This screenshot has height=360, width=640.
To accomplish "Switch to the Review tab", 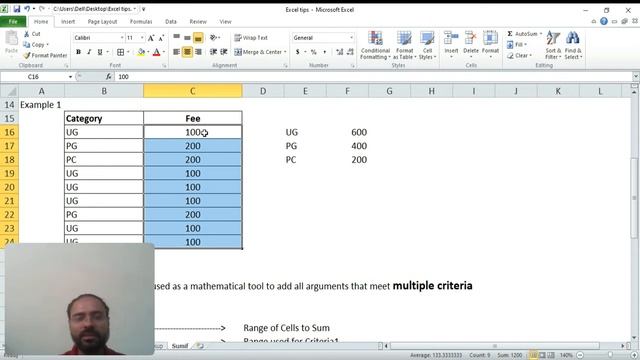I will (x=198, y=22).
